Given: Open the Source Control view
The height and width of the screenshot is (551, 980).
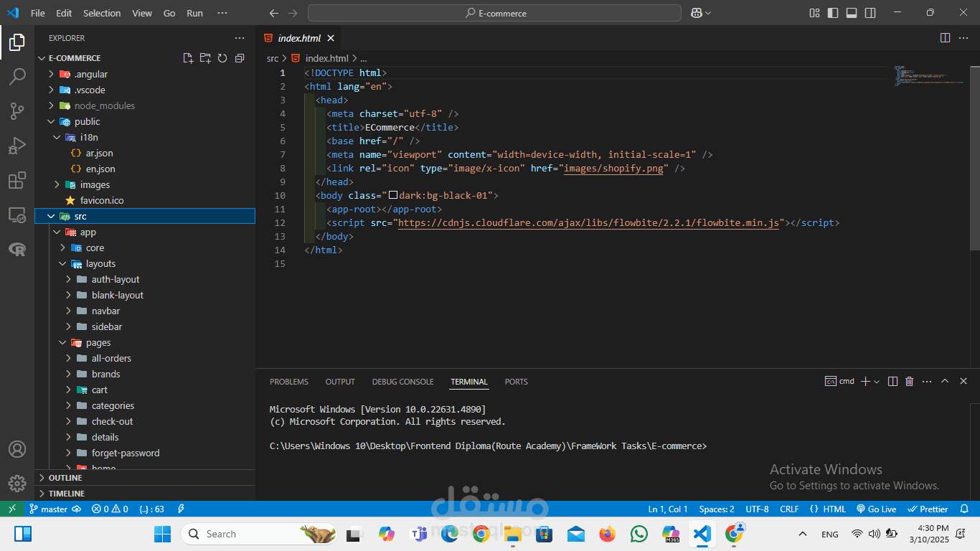Looking at the screenshot, I should (17, 110).
